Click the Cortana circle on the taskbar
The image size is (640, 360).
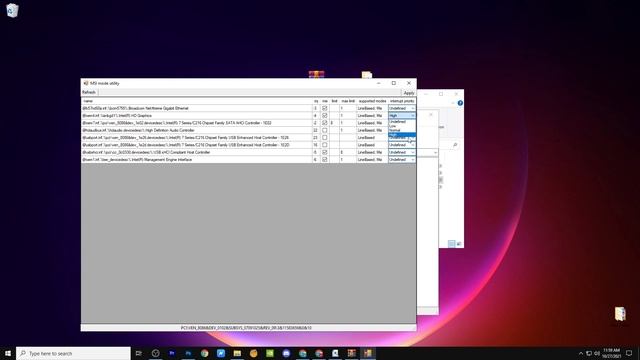point(156,353)
